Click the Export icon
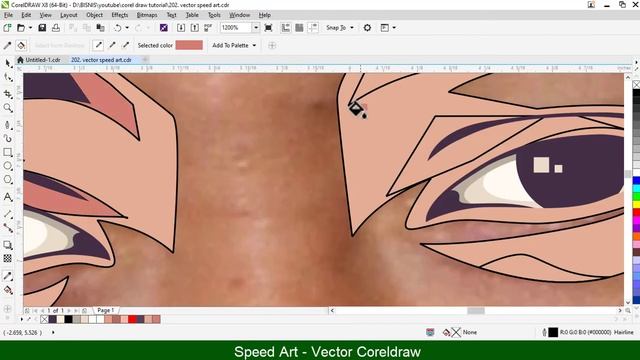 (x=195, y=28)
